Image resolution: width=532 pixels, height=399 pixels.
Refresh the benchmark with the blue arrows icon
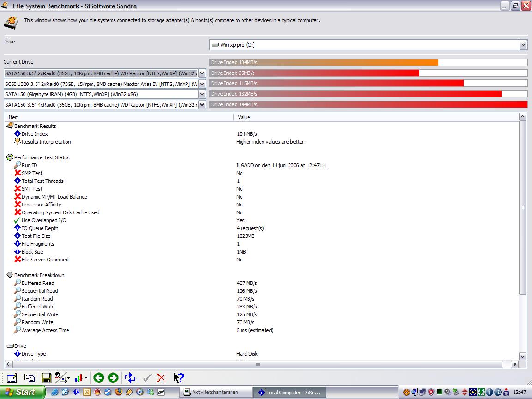point(130,378)
